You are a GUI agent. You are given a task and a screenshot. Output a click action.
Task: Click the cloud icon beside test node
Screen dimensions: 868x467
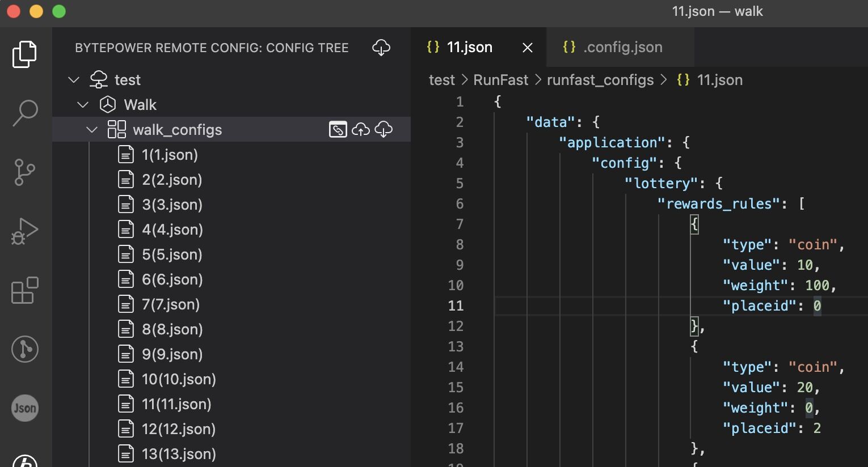pyautogui.click(x=99, y=80)
